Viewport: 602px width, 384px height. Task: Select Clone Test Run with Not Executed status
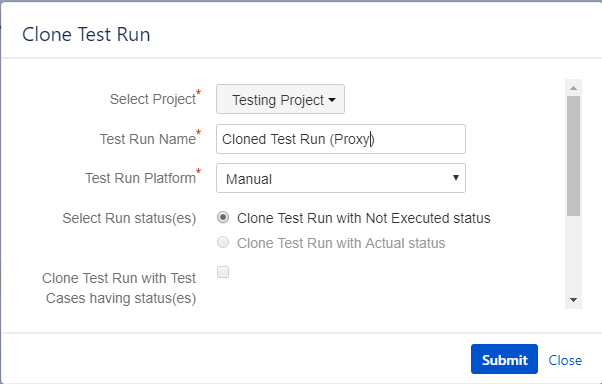(223, 217)
